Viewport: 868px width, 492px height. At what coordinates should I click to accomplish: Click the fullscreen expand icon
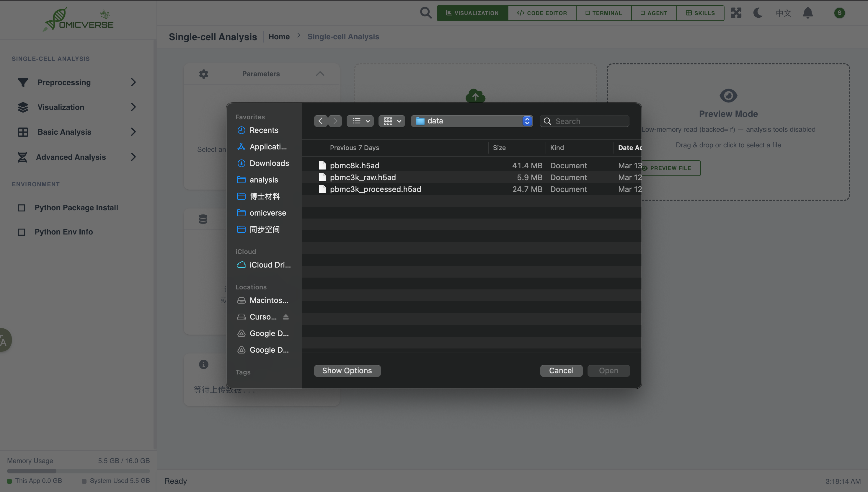coord(736,13)
